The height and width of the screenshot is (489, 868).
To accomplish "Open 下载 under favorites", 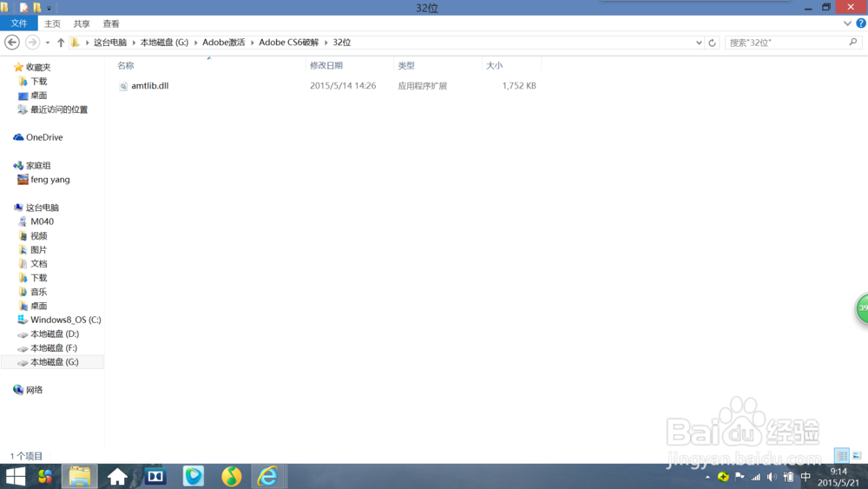I will tap(38, 82).
